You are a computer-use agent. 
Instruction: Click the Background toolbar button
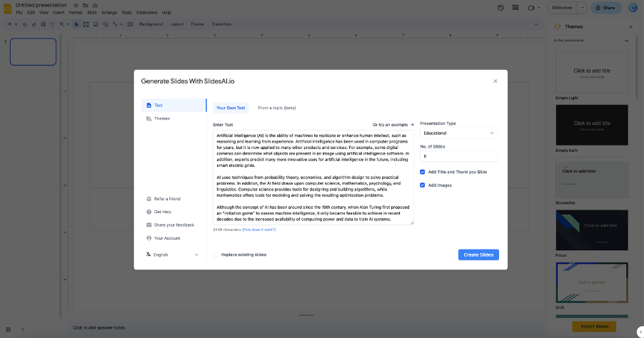[x=151, y=24]
